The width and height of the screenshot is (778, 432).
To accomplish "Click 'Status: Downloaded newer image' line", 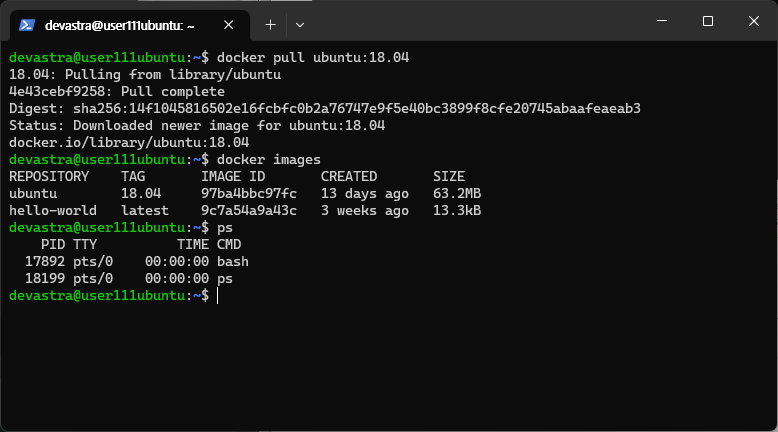I will pyautogui.click(x=197, y=125).
